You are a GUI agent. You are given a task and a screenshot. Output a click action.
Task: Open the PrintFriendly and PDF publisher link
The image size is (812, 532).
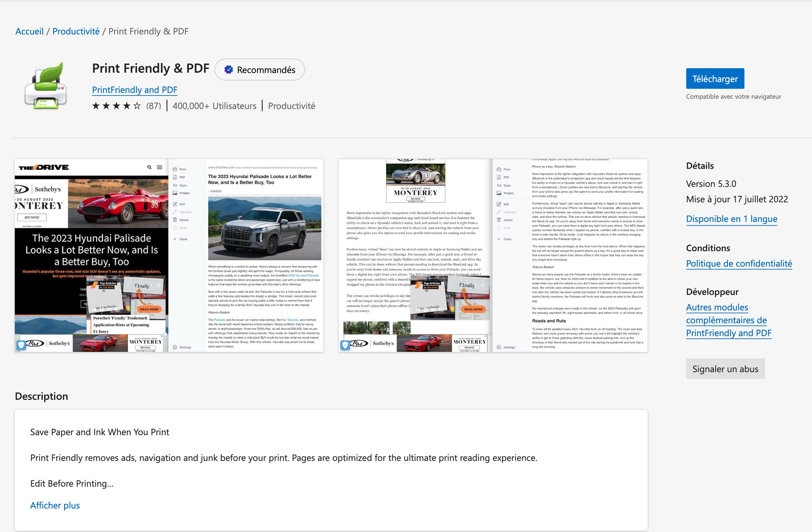pyautogui.click(x=135, y=90)
